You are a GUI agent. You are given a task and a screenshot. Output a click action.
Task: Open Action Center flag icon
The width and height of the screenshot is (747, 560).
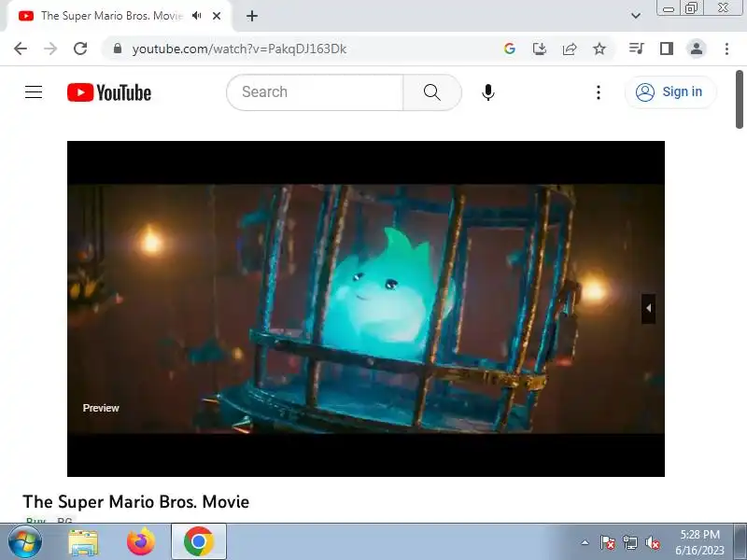pos(607,542)
